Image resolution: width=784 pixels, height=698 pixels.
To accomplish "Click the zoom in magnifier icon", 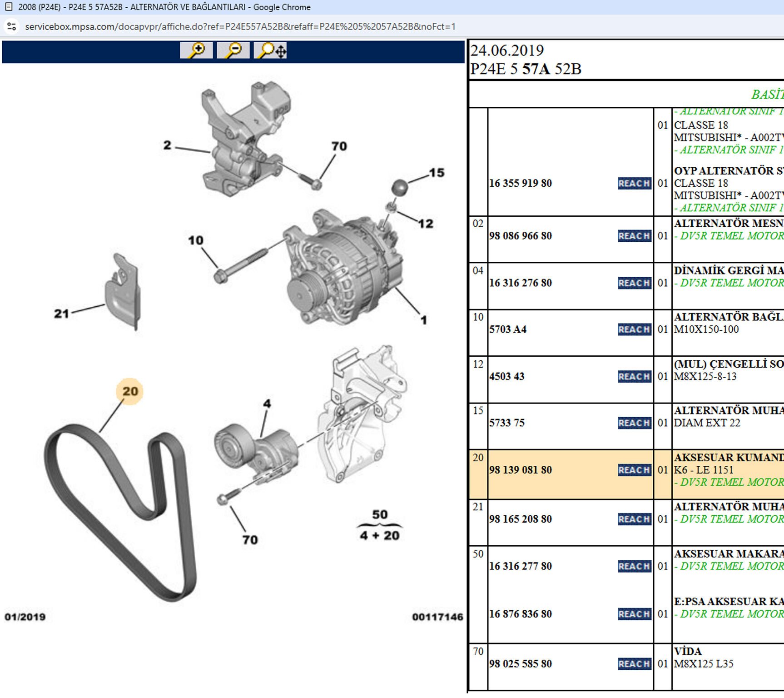I will click(x=196, y=50).
